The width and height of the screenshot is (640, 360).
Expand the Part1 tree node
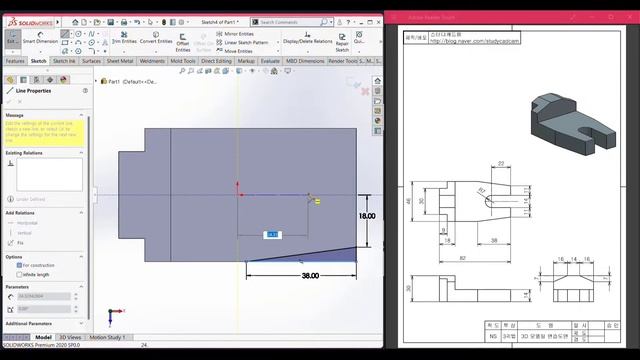pos(96,81)
